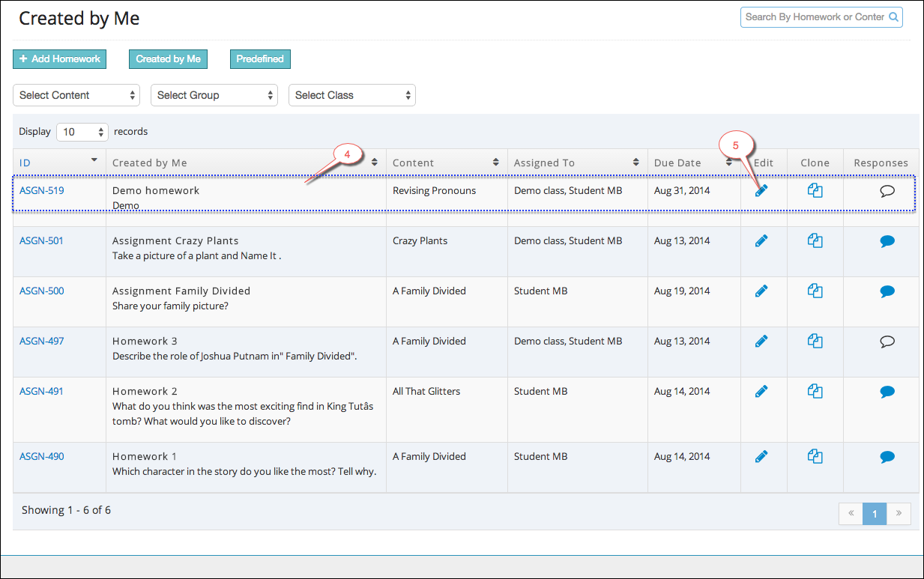Open the Select Group dropdown
The width and height of the screenshot is (924, 579).
click(214, 95)
